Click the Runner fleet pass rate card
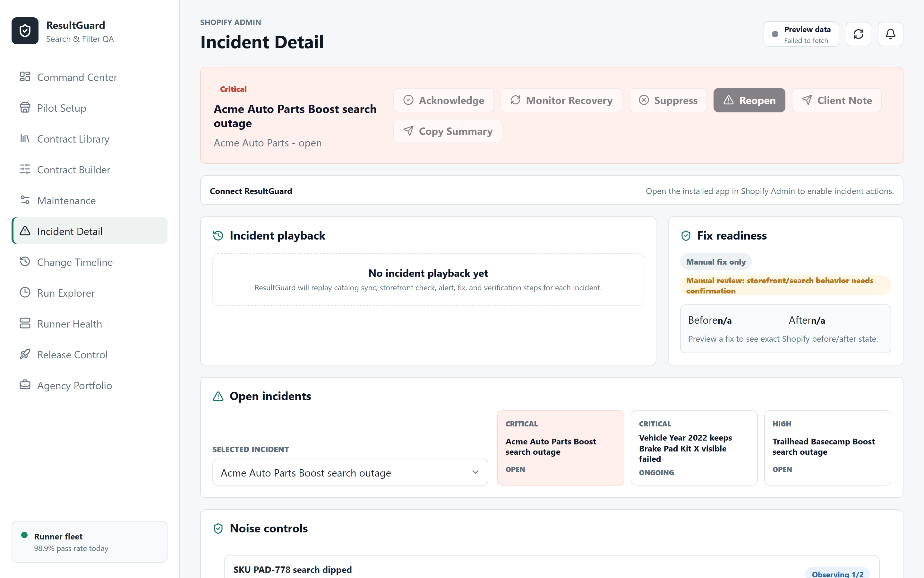 pyautogui.click(x=89, y=542)
